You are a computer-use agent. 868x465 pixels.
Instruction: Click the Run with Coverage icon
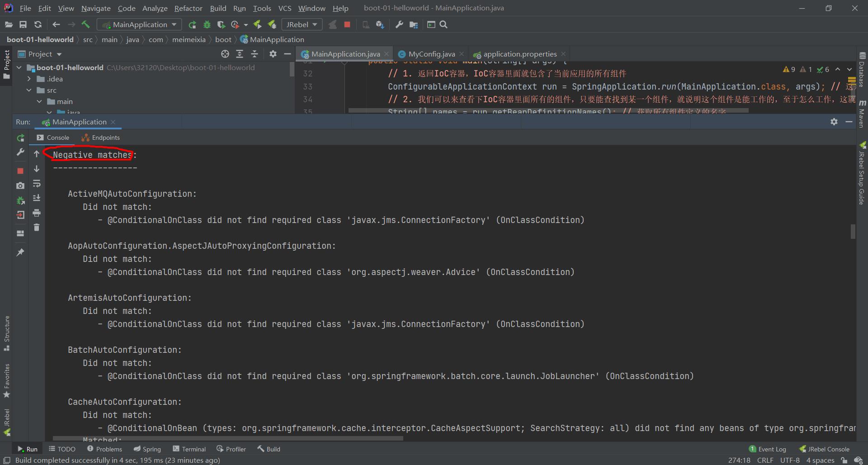click(221, 24)
